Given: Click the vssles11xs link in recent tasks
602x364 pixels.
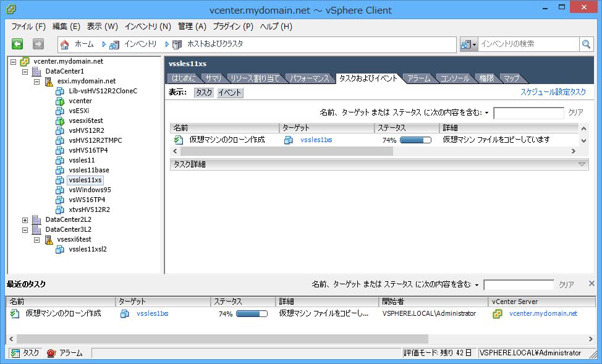Looking at the screenshot, I should [153, 314].
